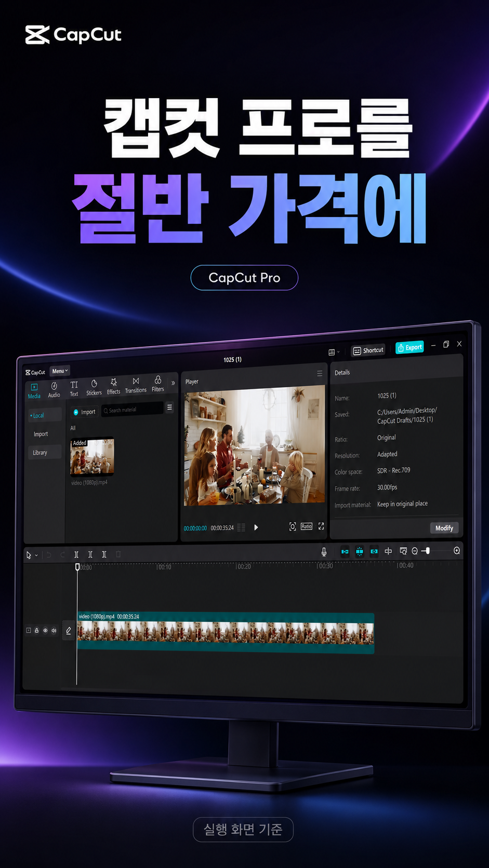This screenshot has height=868, width=489.
Task: Toggle clip linkage in timeline
Action: [374, 551]
